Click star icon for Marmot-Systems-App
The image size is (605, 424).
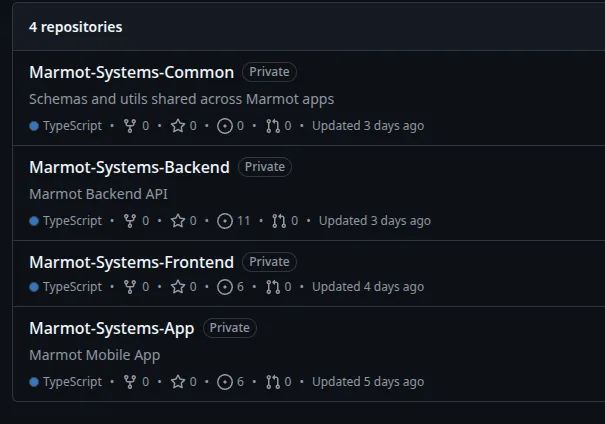pos(178,382)
